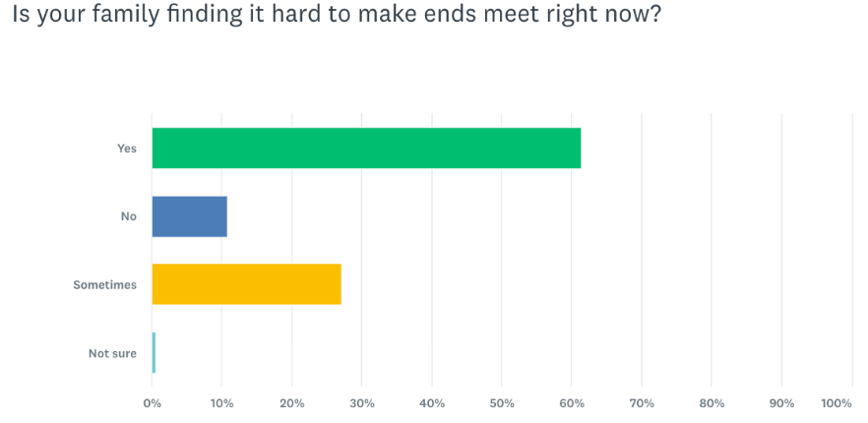Click the 60% axis tick label

pyautogui.click(x=572, y=403)
